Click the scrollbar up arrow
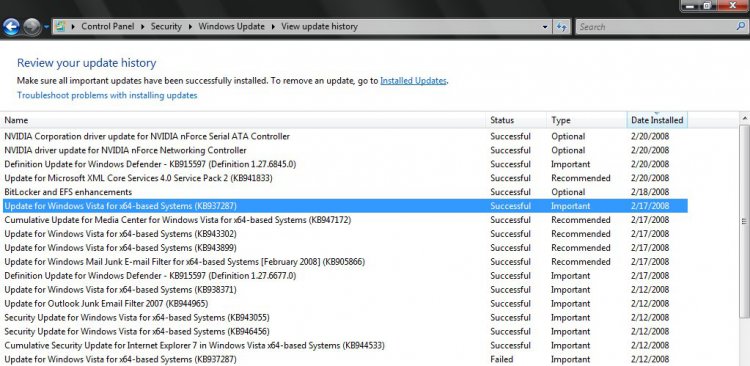This screenshot has height=366, width=750. click(744, 118)
